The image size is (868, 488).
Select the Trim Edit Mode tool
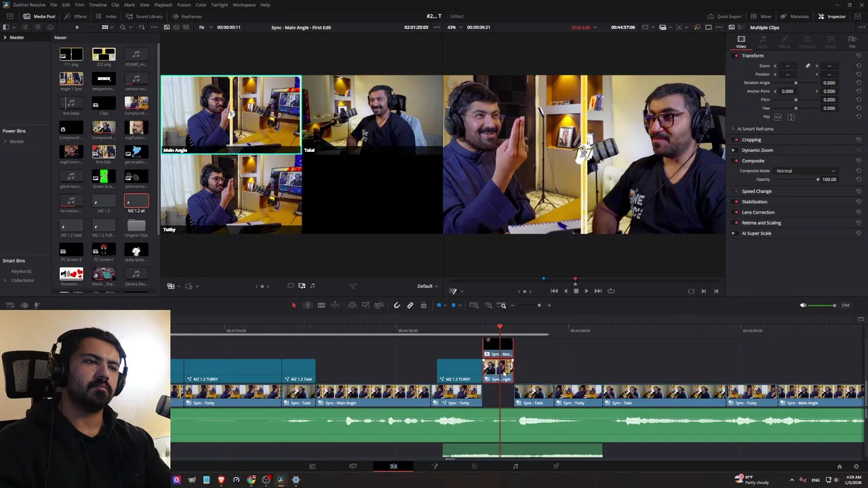[x=307, y=306]
